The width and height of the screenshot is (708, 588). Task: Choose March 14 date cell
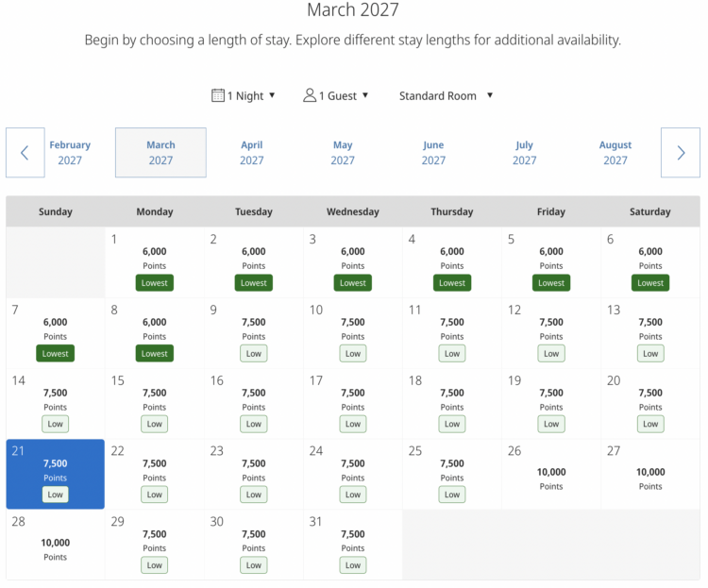pyautogui.click(x=56, y=404)
